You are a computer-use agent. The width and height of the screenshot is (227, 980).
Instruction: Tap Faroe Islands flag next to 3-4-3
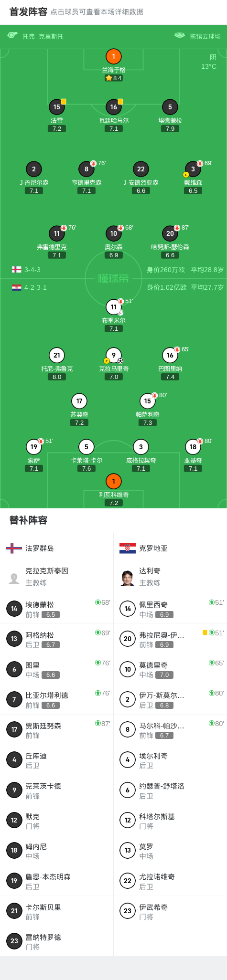click(17, 270)
